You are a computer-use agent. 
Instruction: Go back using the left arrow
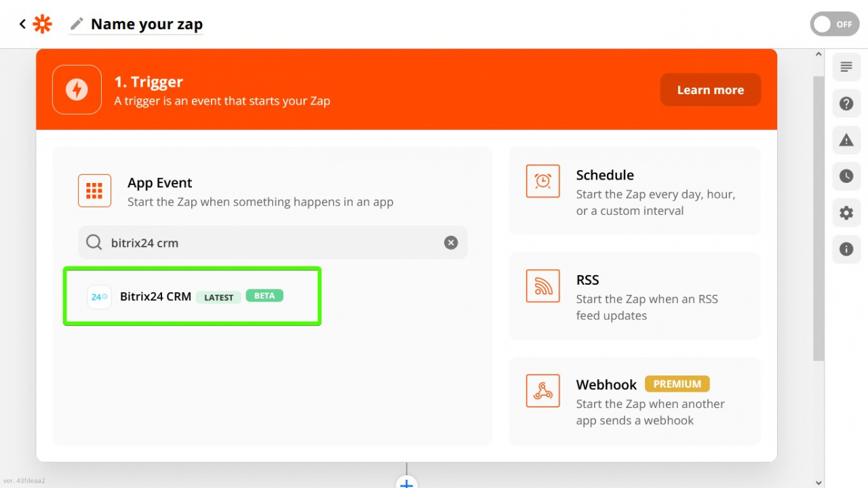(22, 24)
